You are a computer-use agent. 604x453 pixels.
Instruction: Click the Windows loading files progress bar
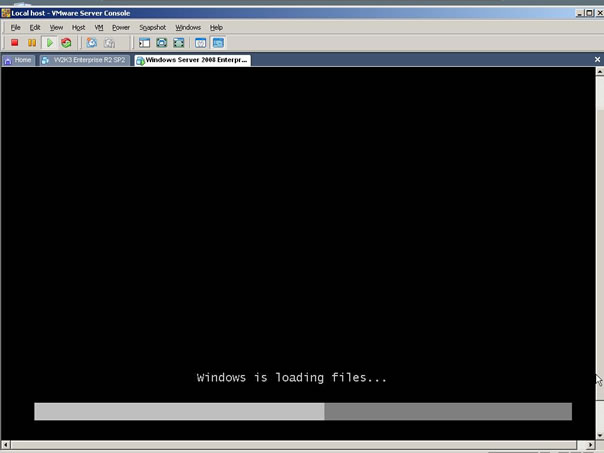[302, 411]
